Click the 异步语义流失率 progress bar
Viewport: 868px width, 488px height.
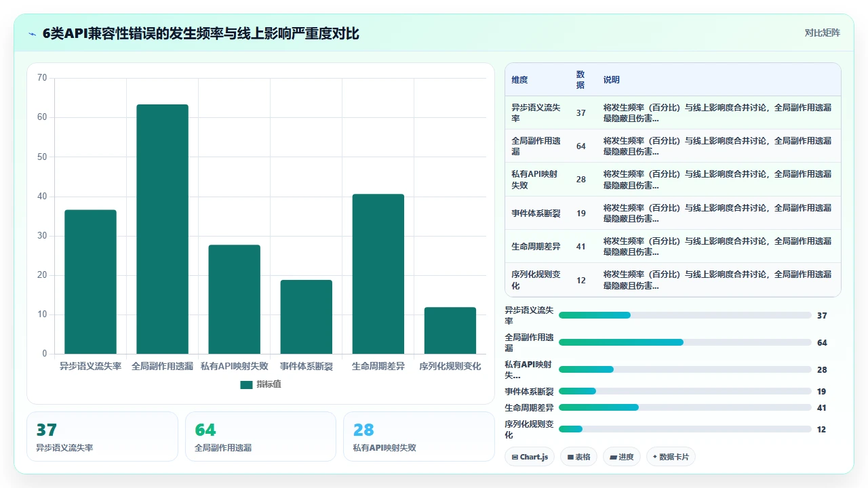[x=685, y=315]
